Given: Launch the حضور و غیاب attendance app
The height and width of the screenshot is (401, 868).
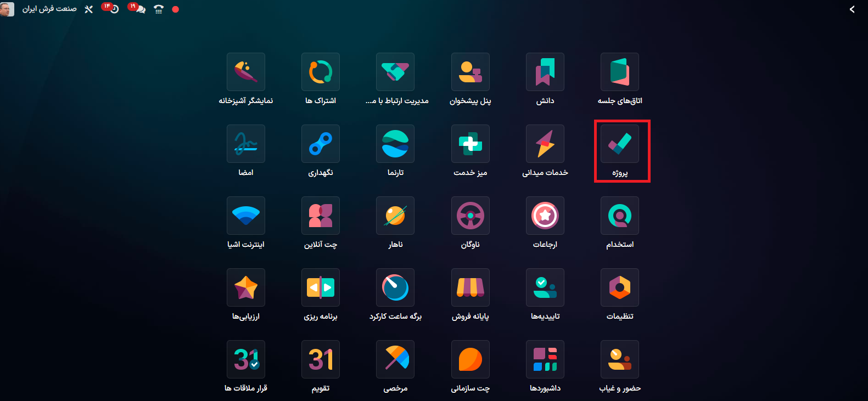Looking at the screenshot, I should tap(619, 359).
